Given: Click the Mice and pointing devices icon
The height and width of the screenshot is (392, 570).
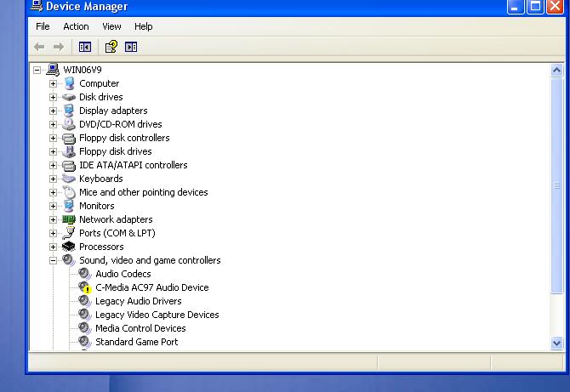Looking at the screenshot, I should (x=69, y=192).
